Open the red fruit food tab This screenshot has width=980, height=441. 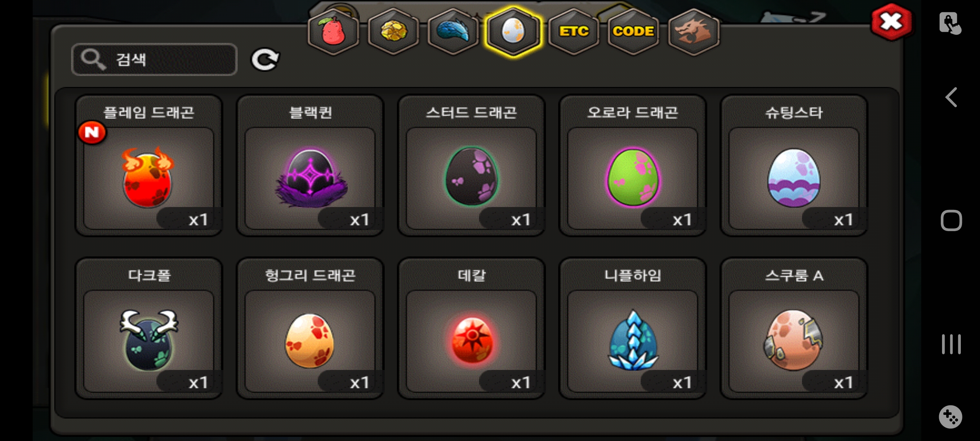point(334,31)
